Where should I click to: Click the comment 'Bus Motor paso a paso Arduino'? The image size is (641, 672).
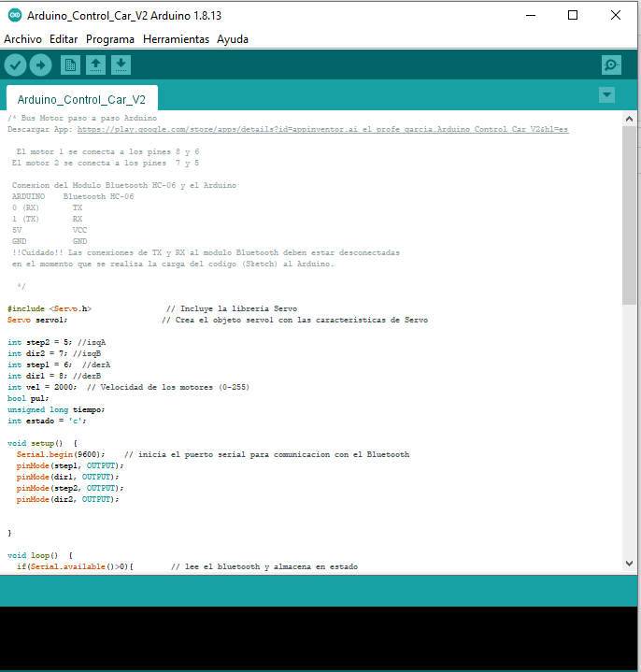(89, 118)
